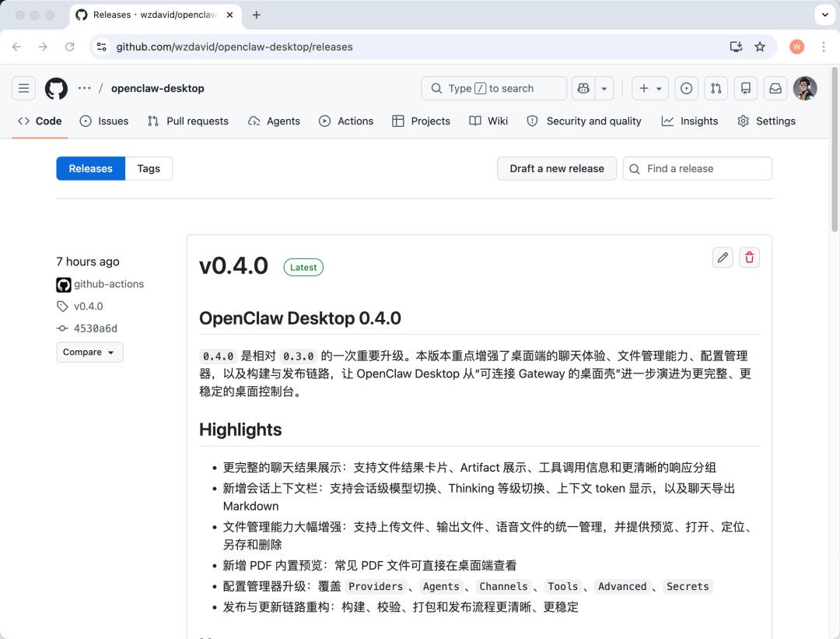Click the Highlights heading

240,430
